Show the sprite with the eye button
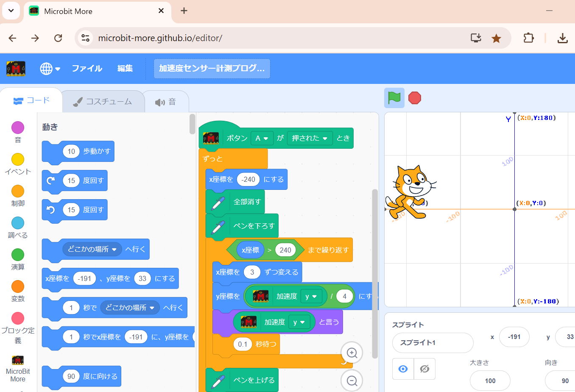575x392 pixels. point(403,369)
